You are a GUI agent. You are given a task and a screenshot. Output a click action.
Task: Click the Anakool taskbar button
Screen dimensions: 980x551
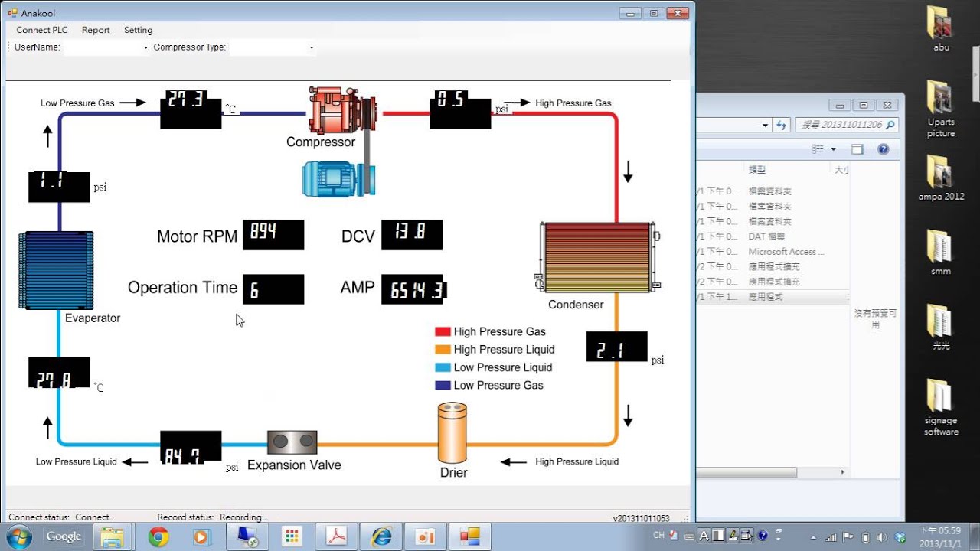469,536
